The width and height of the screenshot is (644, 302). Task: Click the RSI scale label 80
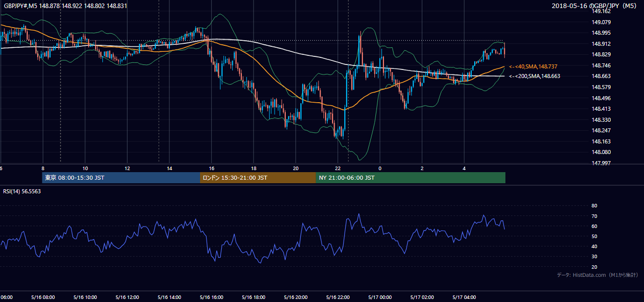[594, 206]
